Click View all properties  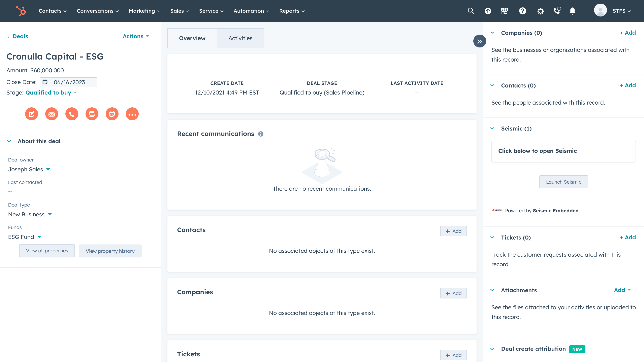point(47,251)
